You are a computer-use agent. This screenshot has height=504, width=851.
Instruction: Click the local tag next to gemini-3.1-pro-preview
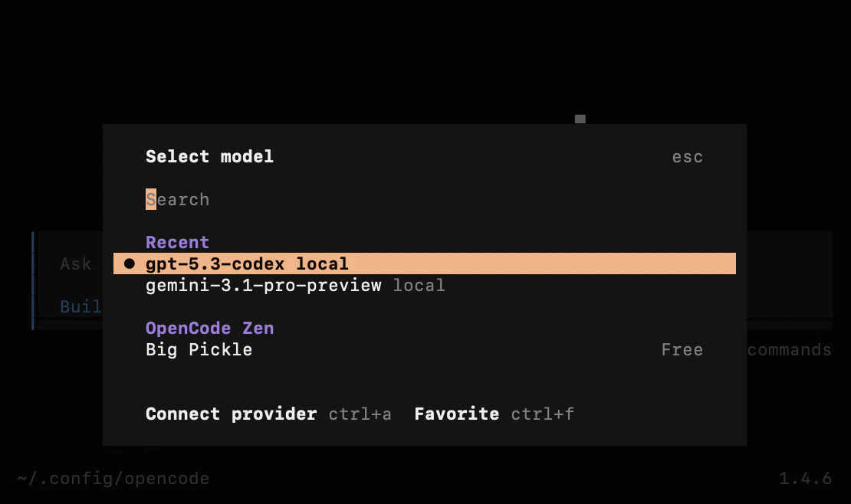(x=419, y=285)
